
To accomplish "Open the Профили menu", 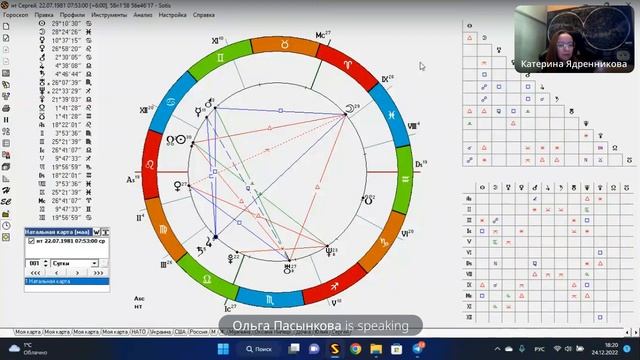I will point(72,15).
